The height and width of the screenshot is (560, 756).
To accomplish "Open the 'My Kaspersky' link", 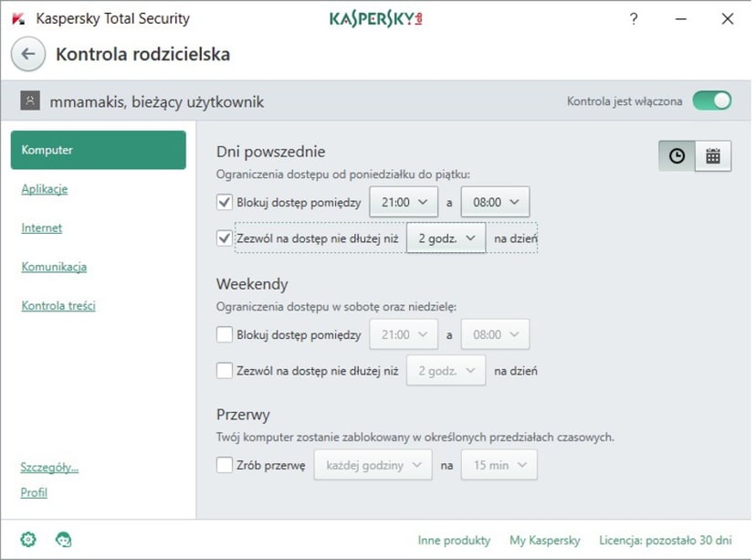I will [545, 540].
